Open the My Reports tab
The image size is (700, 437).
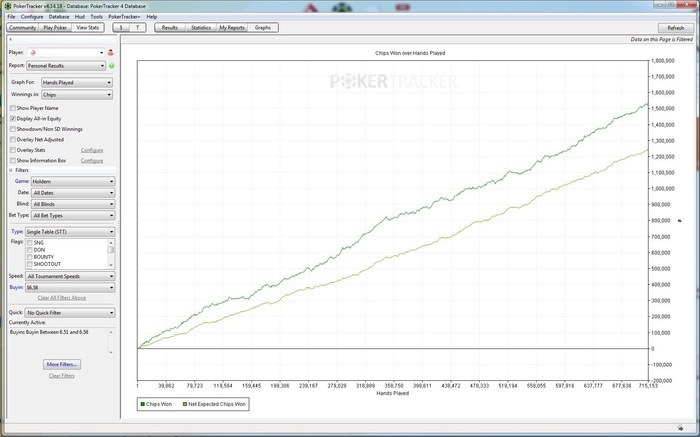point(232,28)
